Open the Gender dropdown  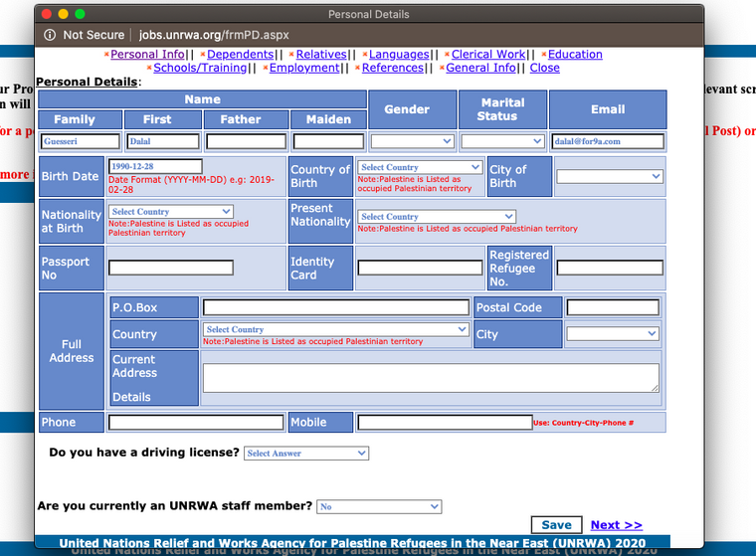click(x=413, y=142)
